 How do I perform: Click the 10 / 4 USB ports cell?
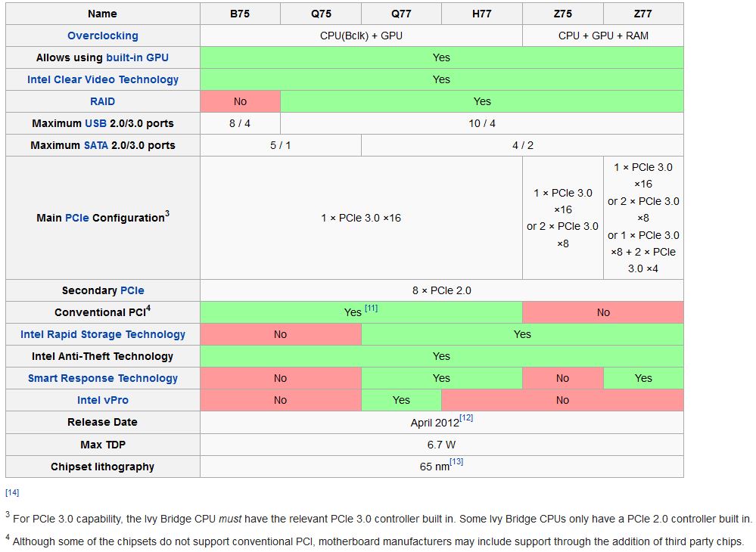[481, 123]
